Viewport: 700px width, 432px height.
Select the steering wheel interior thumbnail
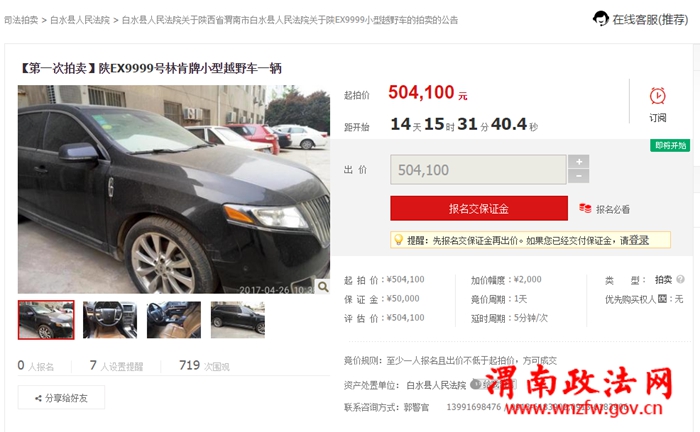(x=110, y=320)
